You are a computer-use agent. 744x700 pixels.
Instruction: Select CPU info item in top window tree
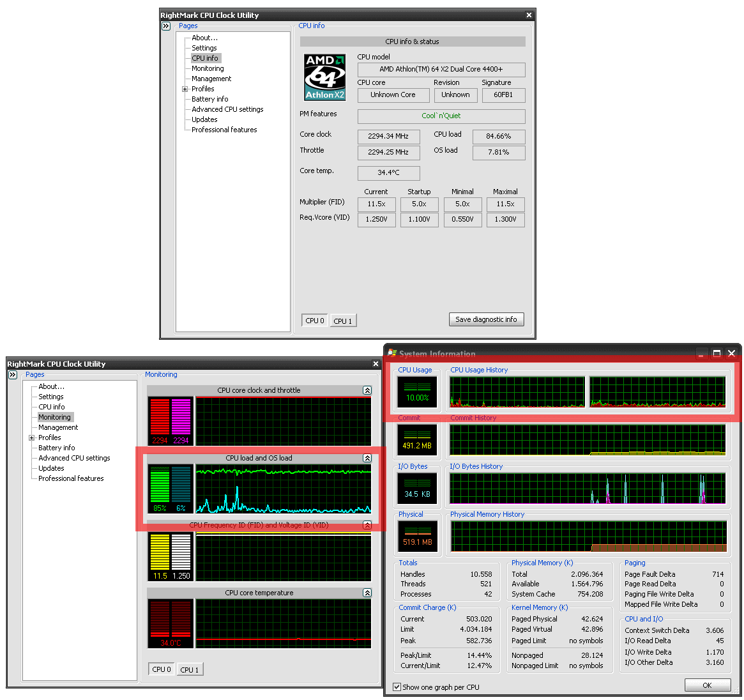[205, 58]
